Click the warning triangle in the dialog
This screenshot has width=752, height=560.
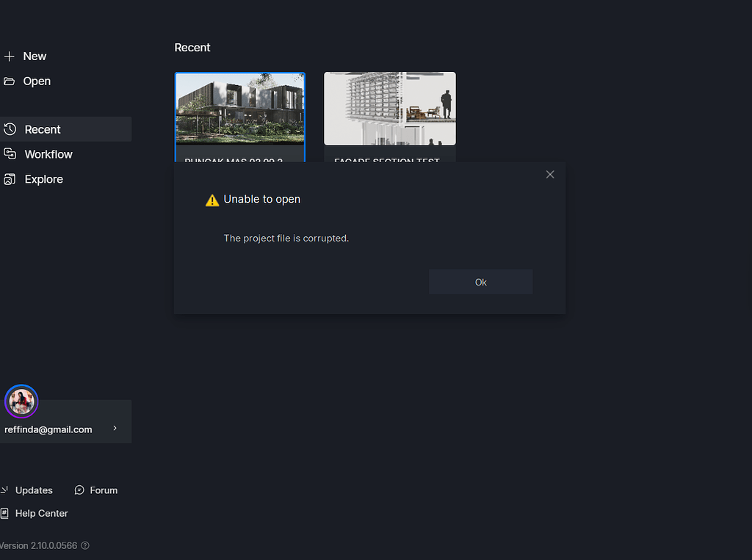click(211, 198)
